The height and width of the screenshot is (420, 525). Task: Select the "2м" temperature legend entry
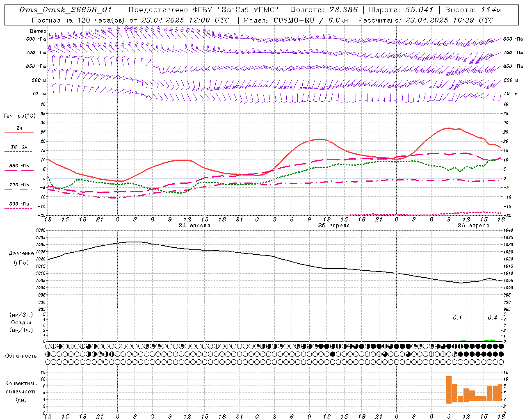point(19,128)
